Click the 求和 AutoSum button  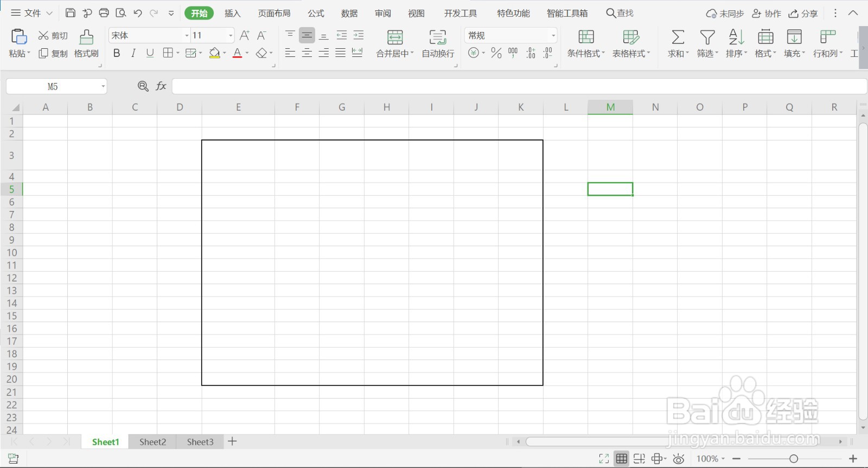(x=678, y=44)
